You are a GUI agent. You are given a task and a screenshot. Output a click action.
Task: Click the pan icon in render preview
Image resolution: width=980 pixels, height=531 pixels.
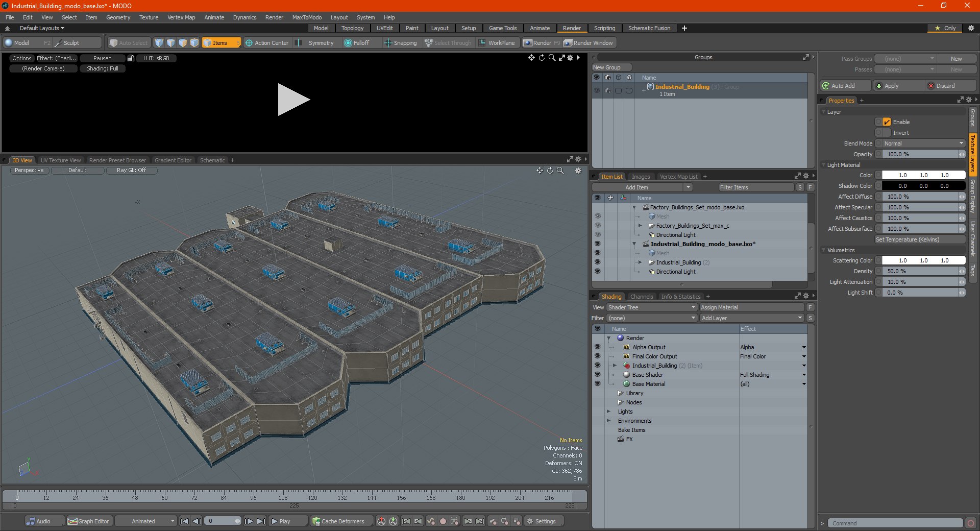pos(531,58)
